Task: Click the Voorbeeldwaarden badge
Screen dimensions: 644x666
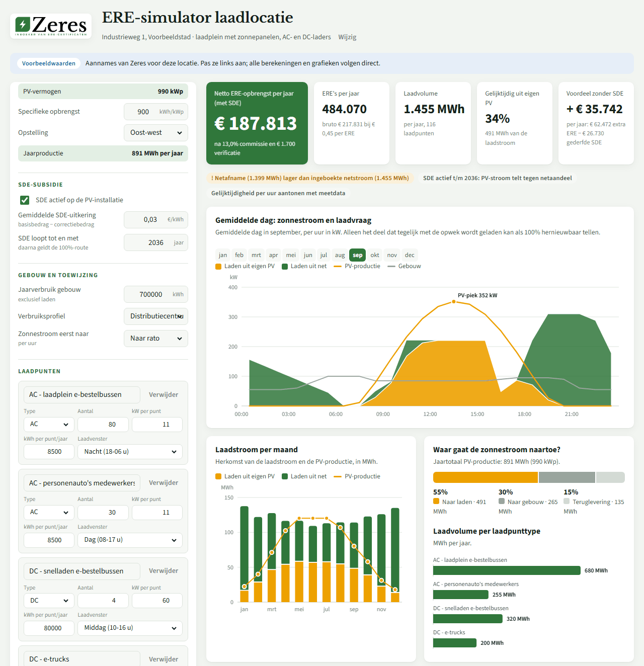Action: (49, 63)
